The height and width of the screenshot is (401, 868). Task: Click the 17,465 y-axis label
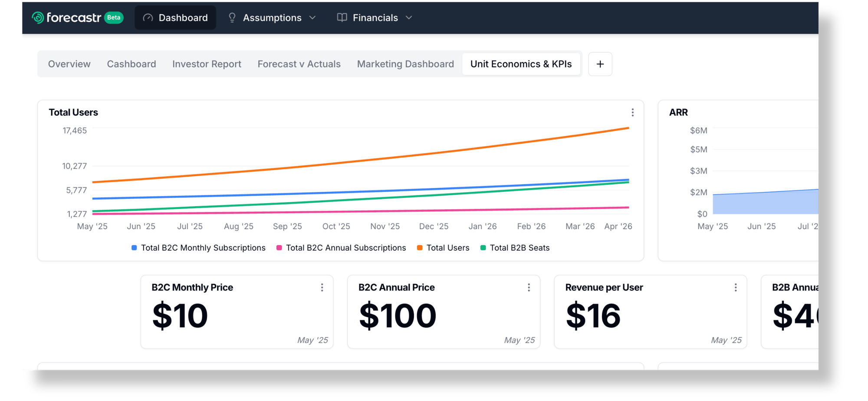(x=75, y=131)
